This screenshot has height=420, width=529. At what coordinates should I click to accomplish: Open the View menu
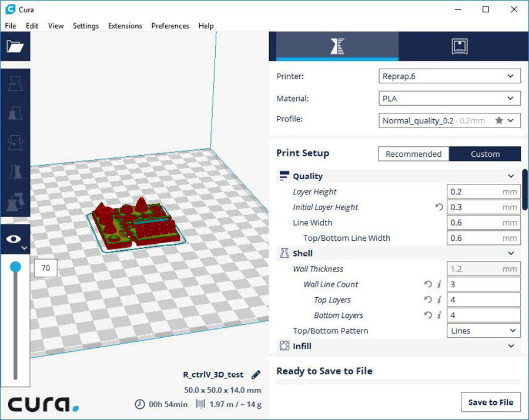pos(56,26)
